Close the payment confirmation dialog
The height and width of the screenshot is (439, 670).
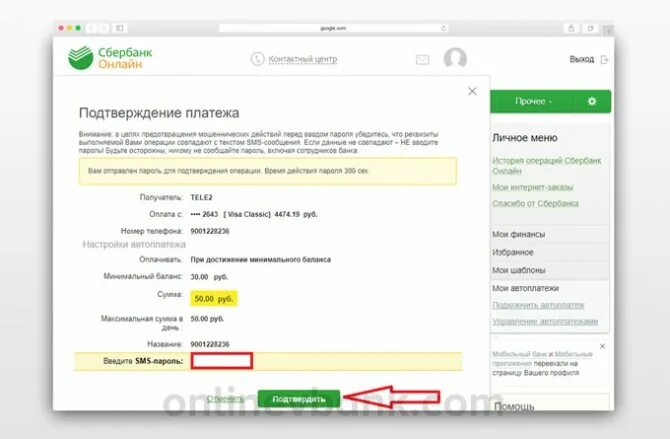pyautogui.click(x=472, y=91)
